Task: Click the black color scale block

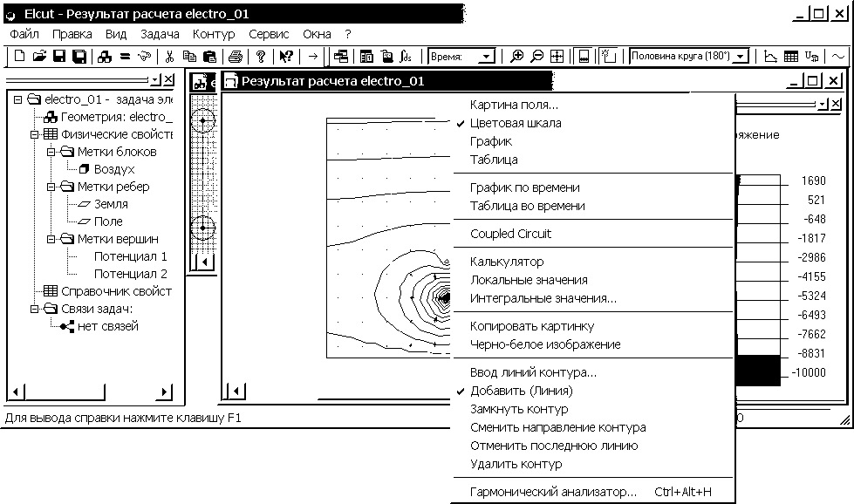Action: point(758,371)
